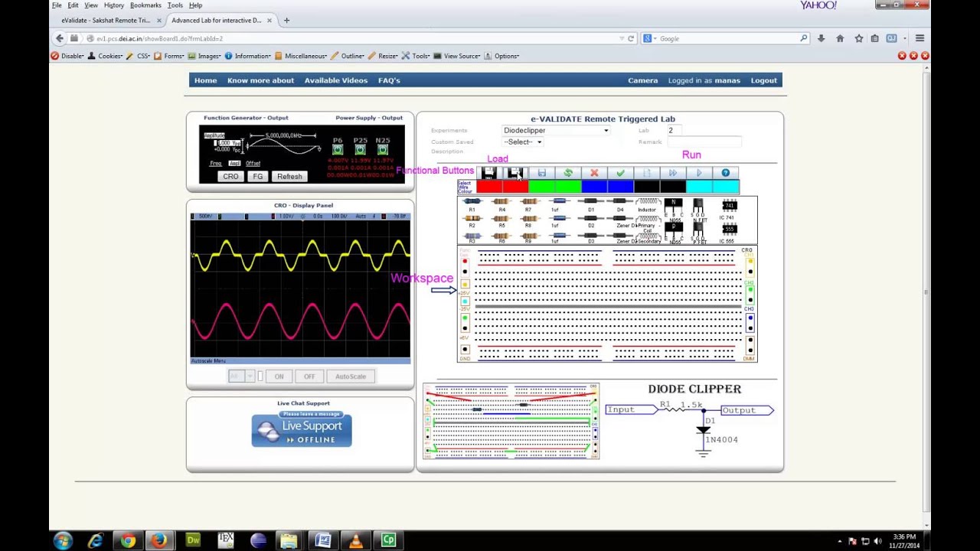980x551 pixels.
Task: Open Google Chrome from the taskbar
Action: pos(128,541)
